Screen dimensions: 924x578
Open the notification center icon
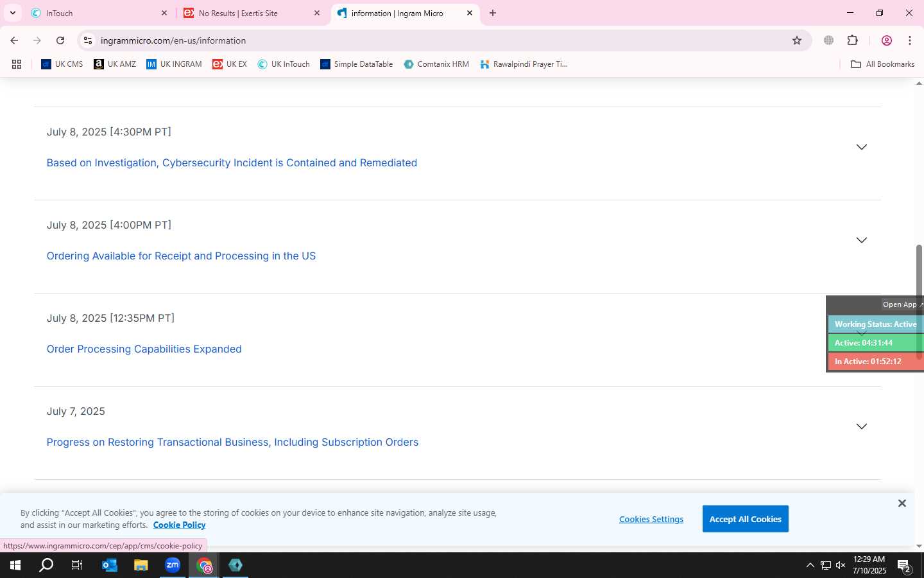(x=905, y=565)
